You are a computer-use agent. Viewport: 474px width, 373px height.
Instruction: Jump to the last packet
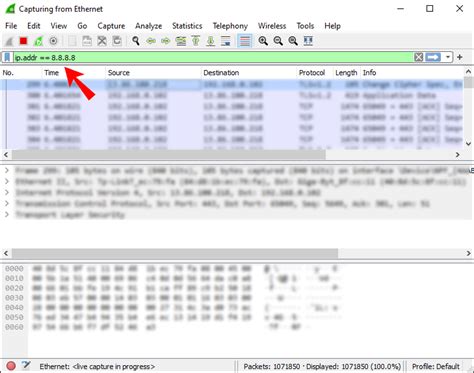point(211,41)
